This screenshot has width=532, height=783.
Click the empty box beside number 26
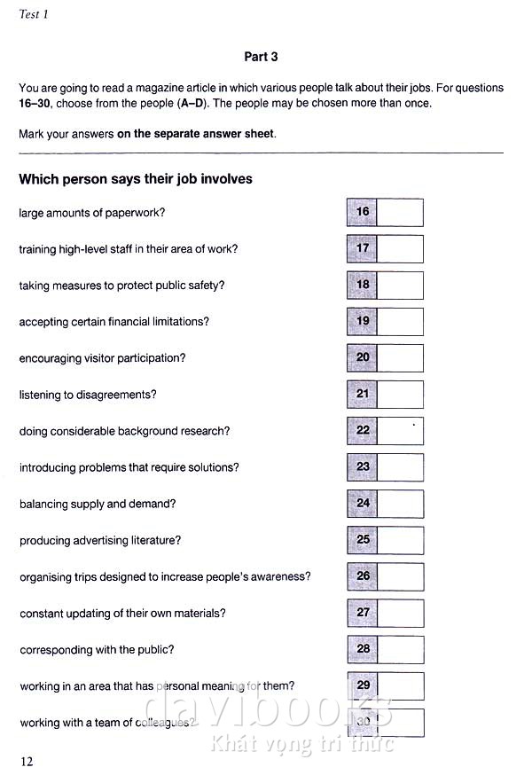pos(400,576)
